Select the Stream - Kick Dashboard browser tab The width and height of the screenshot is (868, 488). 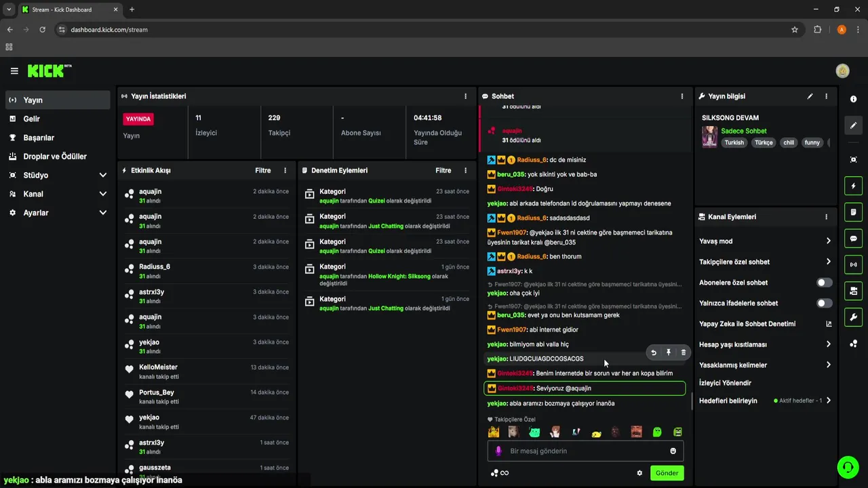click(x=68, y=9)
